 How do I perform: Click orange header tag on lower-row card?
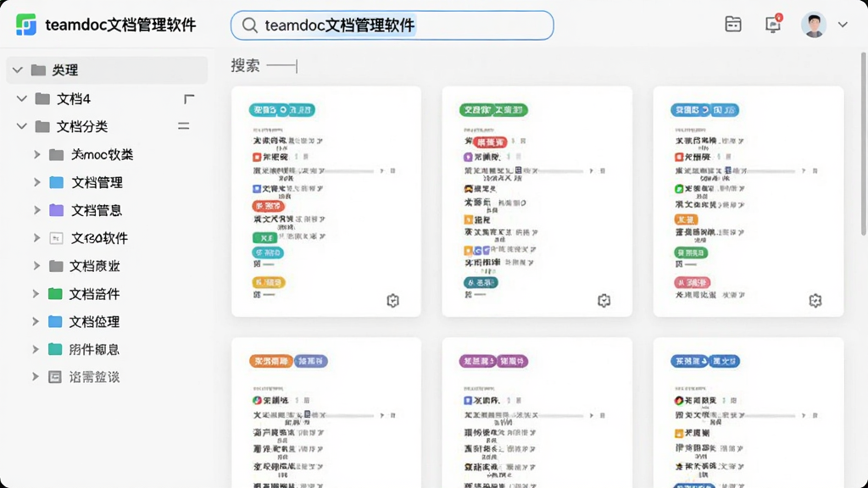point(270,361)
